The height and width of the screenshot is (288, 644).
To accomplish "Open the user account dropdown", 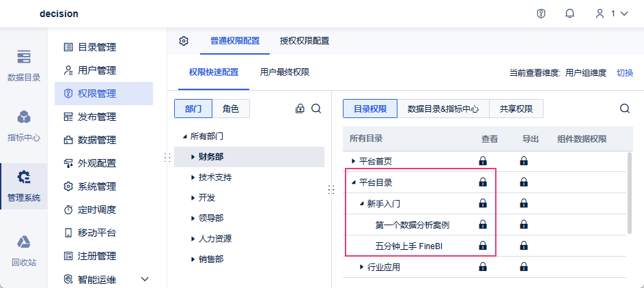I will tap(612, 14).
